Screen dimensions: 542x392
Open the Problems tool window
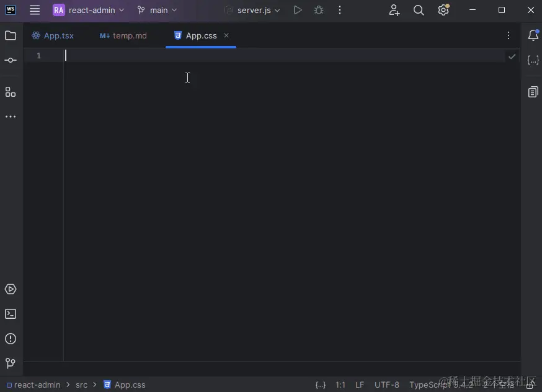(x=11, y=339)
